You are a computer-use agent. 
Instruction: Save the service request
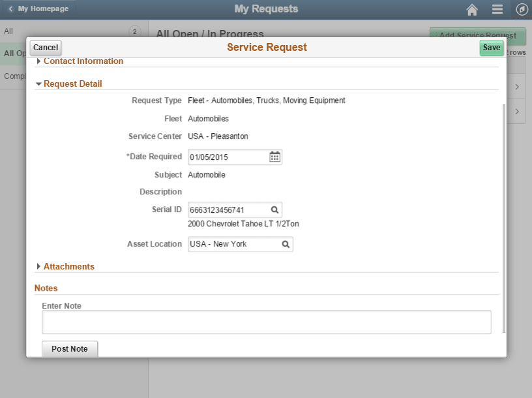coord(491,48)
